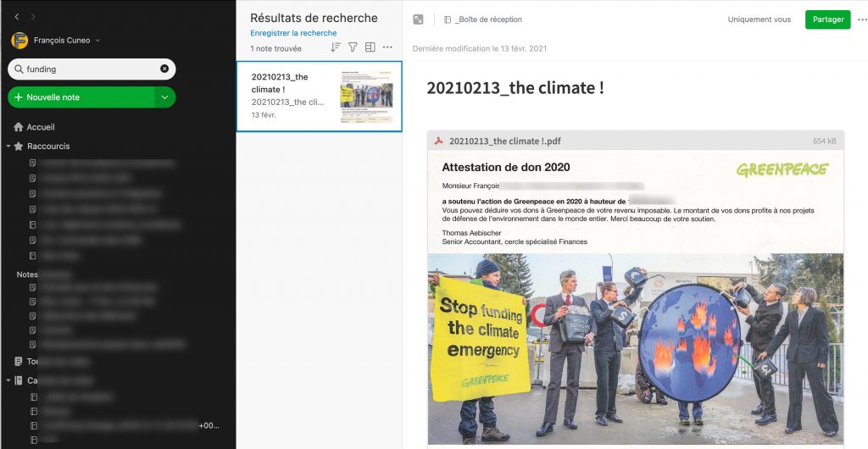This screenshot has width=868, height=449.
Task: Click the Greenpeace photo in the PDF preview
Action: (636, 349)
